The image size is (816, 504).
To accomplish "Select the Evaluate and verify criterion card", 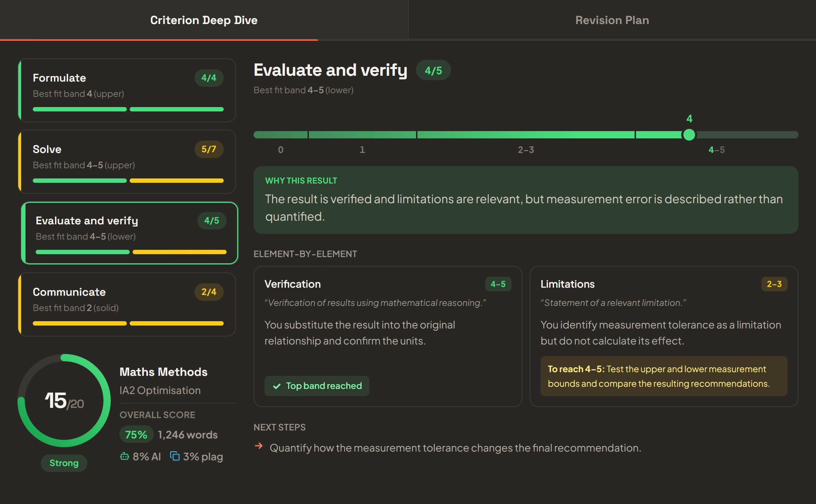I will [x=130, y=233].
